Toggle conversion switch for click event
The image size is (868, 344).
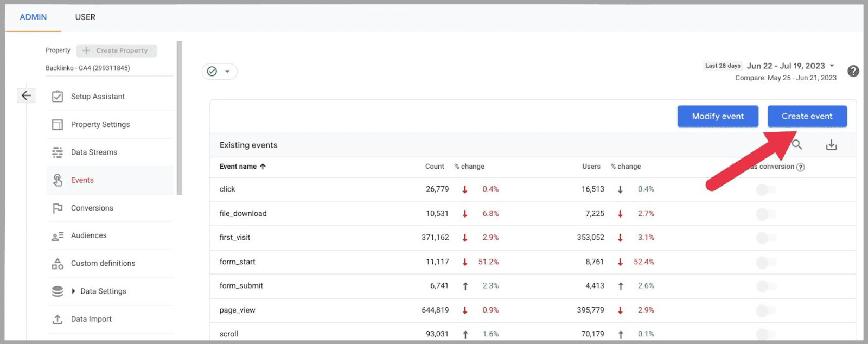(766, 189)
